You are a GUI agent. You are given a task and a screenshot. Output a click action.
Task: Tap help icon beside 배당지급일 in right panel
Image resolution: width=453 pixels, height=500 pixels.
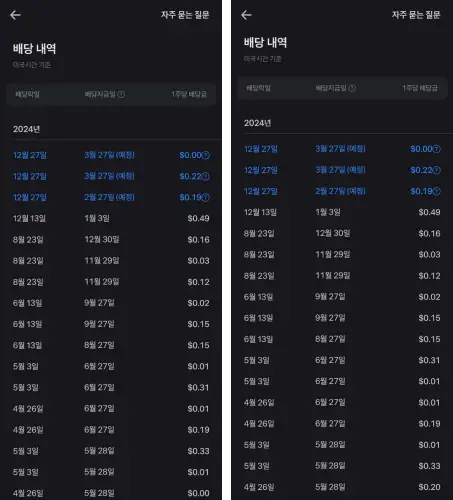[352, 88]
